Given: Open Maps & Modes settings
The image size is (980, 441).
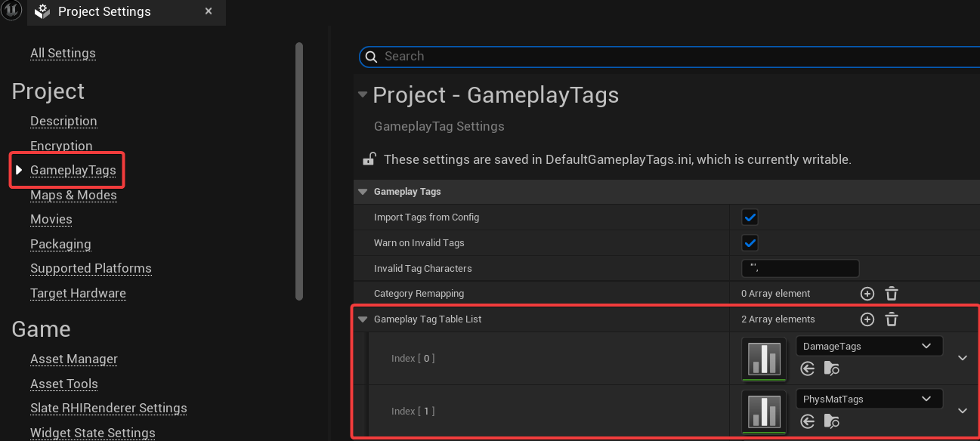Looking at the screenshot, I should click(x=73, y=195).
